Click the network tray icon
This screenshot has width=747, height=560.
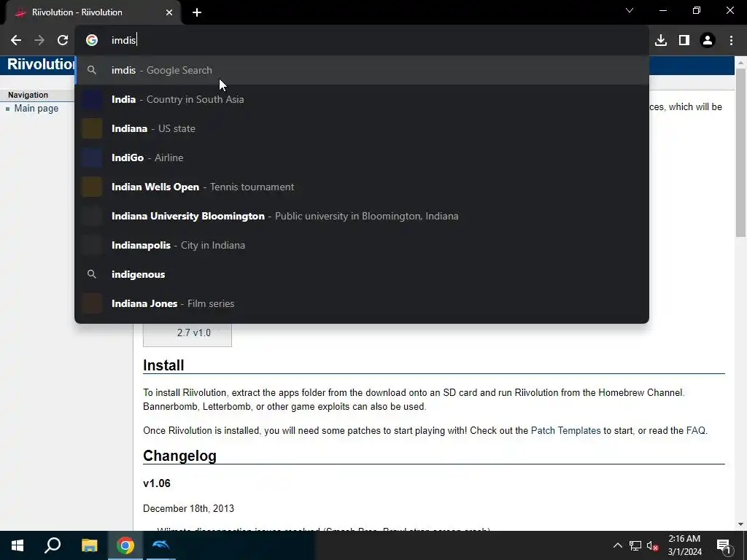635,545
